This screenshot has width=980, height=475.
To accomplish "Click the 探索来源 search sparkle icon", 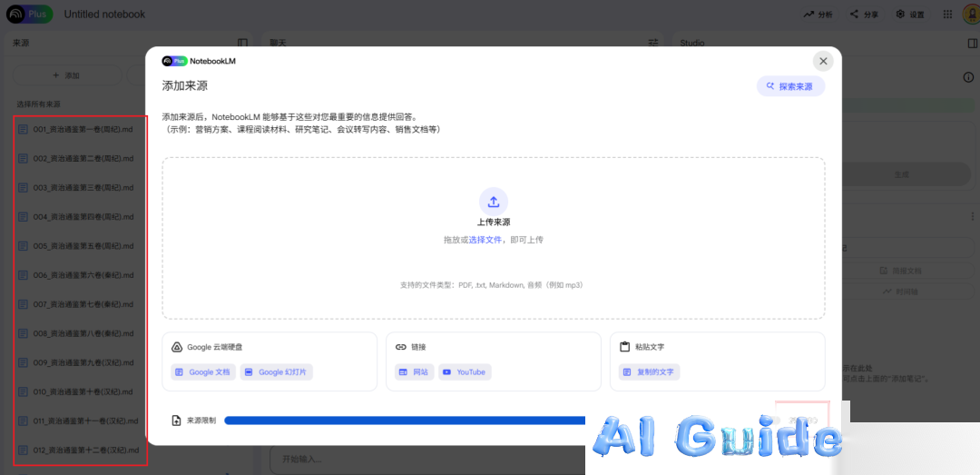I will pos(770,86).
